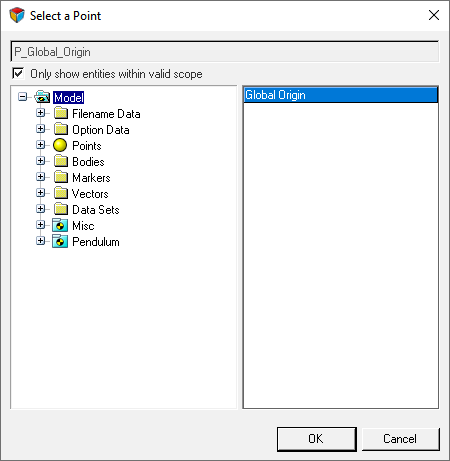Click the Model root folder icon
Image resolution: width=450 pixels, height=461 pixels.
[x=42, y=97]
